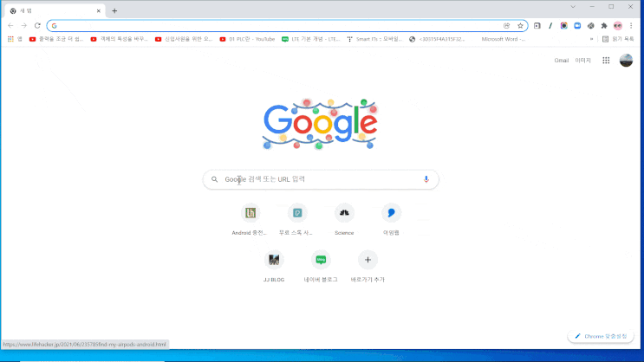Open the Apps shortcut in bookmarks bar
The image size is (644, 362).
15,39
